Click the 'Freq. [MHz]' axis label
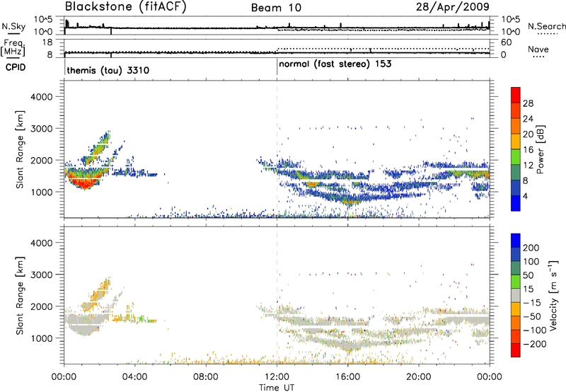566x392 pixels. [x=13, y=47]
